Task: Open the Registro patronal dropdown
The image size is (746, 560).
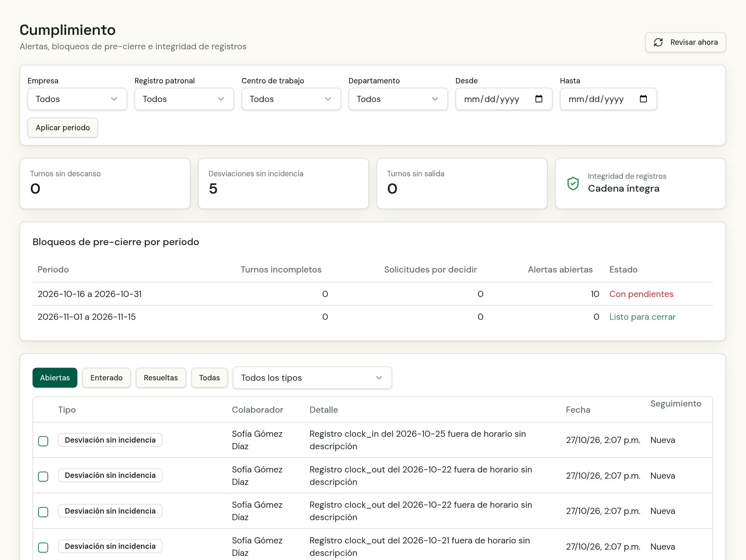Action: point(184,99)
